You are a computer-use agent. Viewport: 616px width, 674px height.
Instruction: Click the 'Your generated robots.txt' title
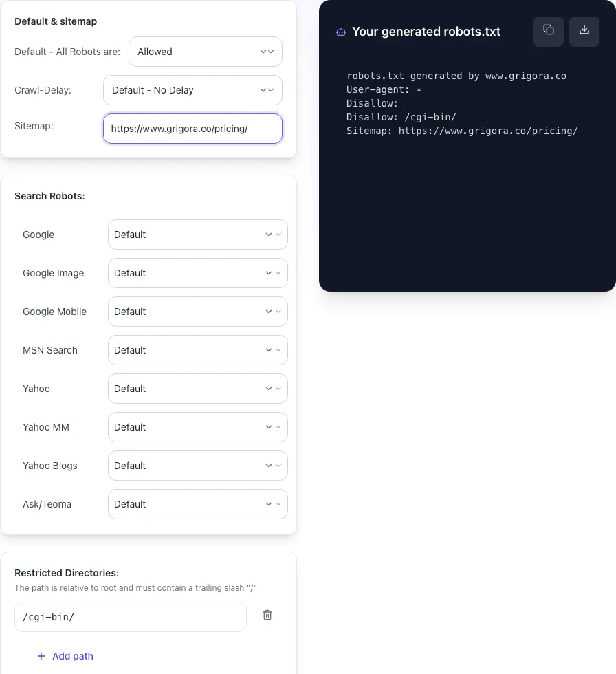(x=426, y=32)
